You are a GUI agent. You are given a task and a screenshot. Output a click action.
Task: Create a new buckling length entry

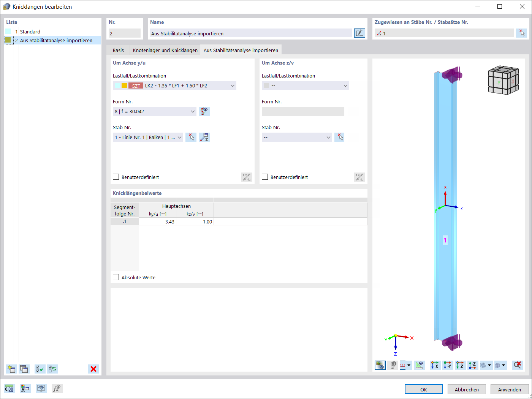(11, 369)
